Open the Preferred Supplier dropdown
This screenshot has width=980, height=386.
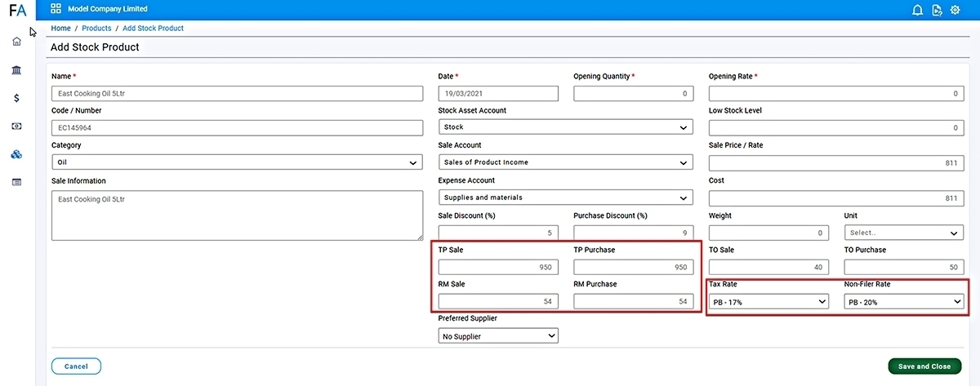(x=498, y=335)
